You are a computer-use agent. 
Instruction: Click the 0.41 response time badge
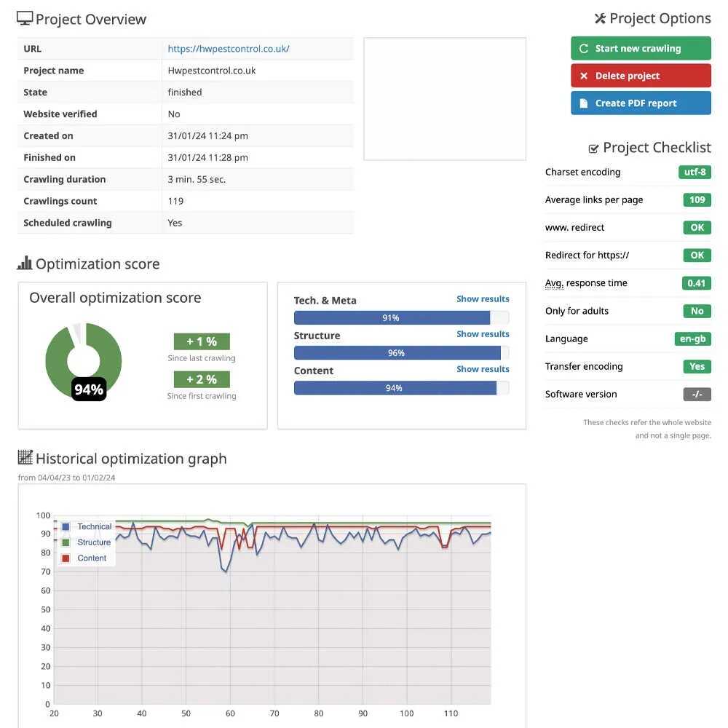coord(696,283)
